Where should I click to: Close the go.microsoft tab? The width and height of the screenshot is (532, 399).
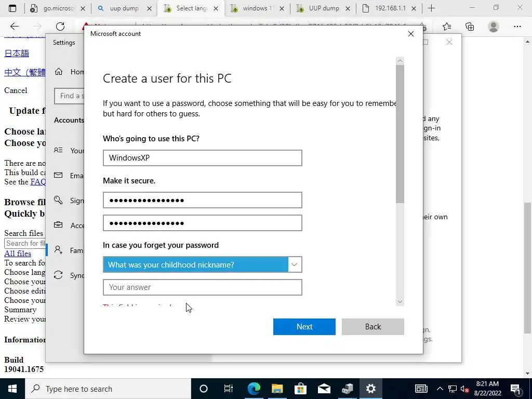[83, 9]
